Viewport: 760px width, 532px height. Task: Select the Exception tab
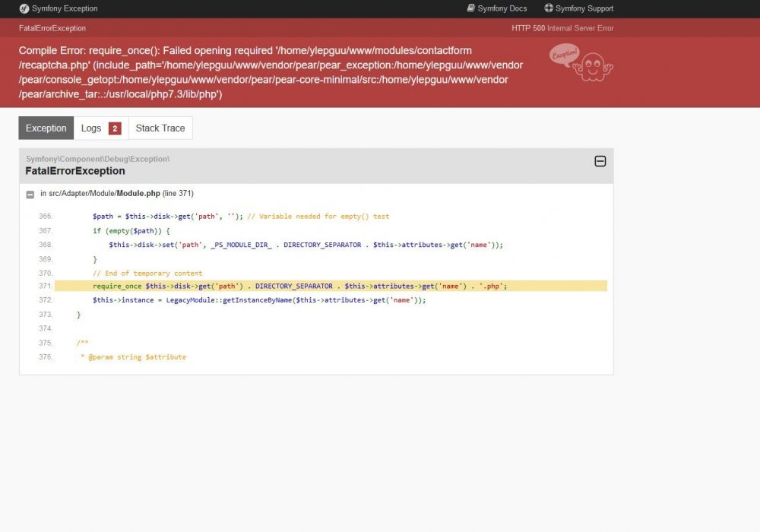tap(46, 128)
